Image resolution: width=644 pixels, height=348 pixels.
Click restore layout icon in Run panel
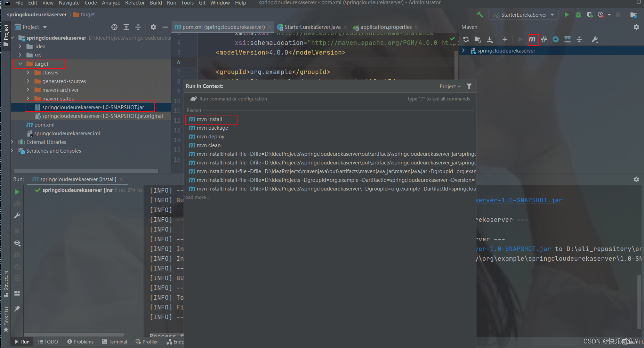tap(17, 293)
